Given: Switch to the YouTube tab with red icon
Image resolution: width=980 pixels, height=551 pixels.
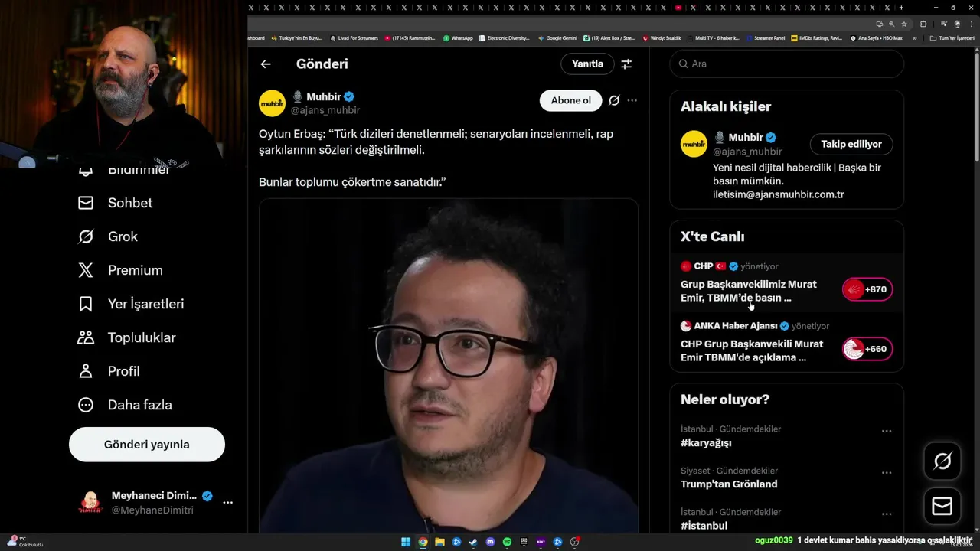Looking at the screenshot, I should (678, 7).
